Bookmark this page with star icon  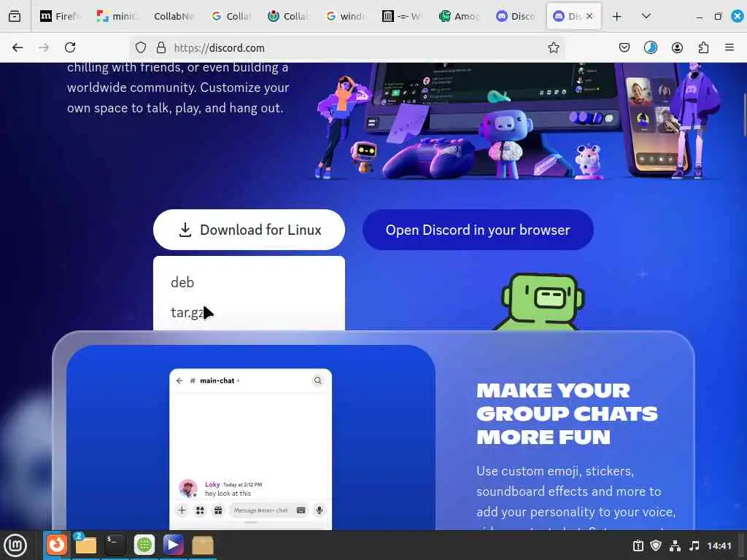553,47
